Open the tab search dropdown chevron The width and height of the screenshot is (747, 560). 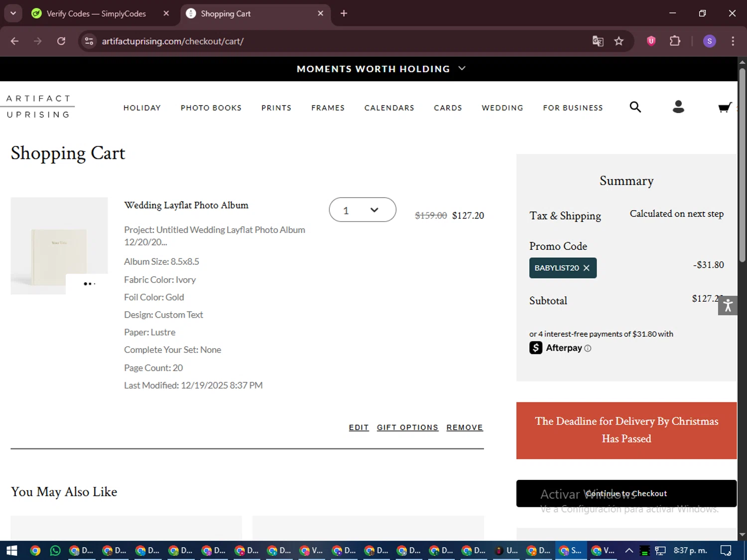(x=13, y=13)
